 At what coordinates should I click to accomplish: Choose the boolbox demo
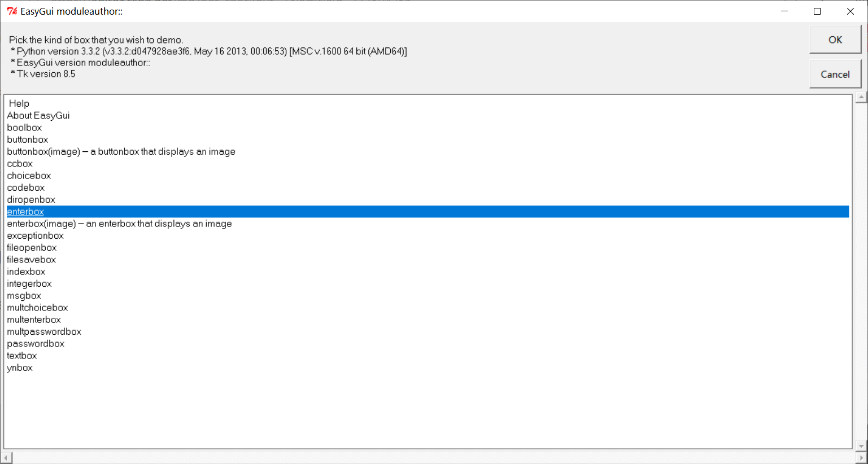tap(24, 128)
